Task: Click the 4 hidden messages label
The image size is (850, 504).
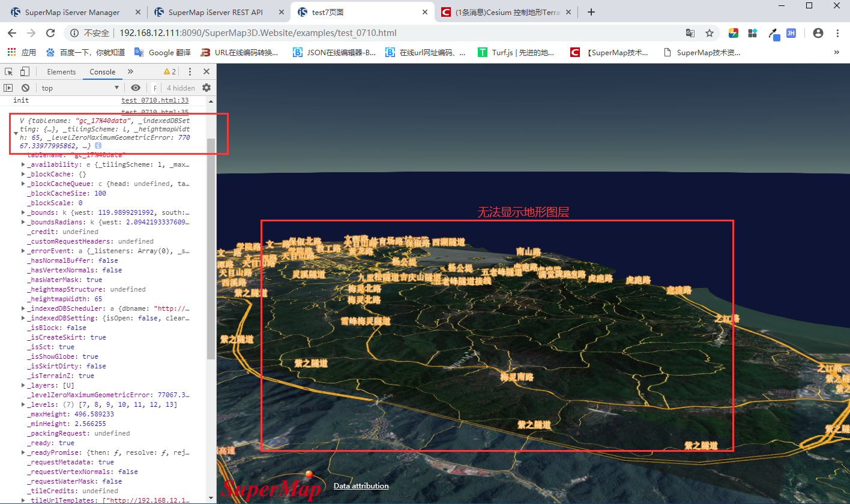Action: 181,88
